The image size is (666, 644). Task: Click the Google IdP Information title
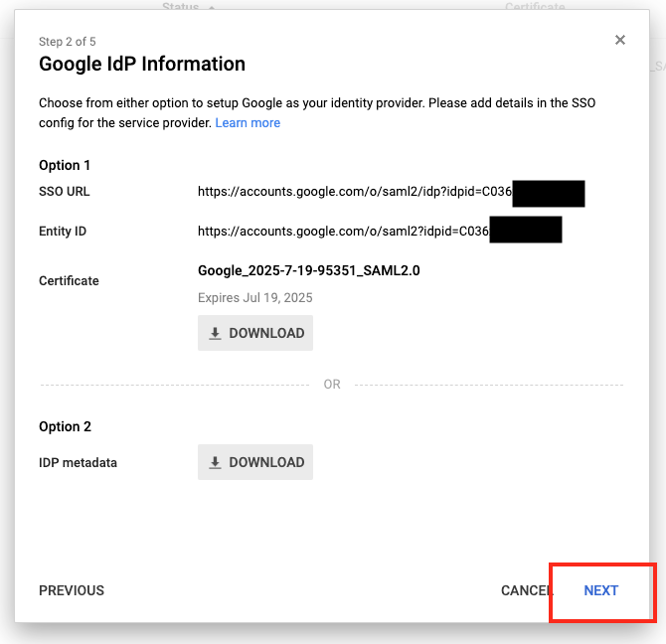[x=142, y=65]
